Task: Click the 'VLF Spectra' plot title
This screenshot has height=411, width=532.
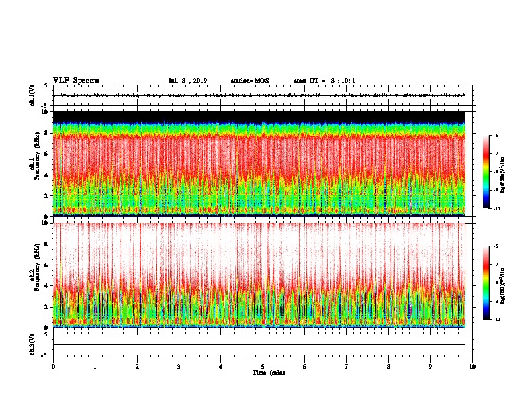Action: coord(76,81)
